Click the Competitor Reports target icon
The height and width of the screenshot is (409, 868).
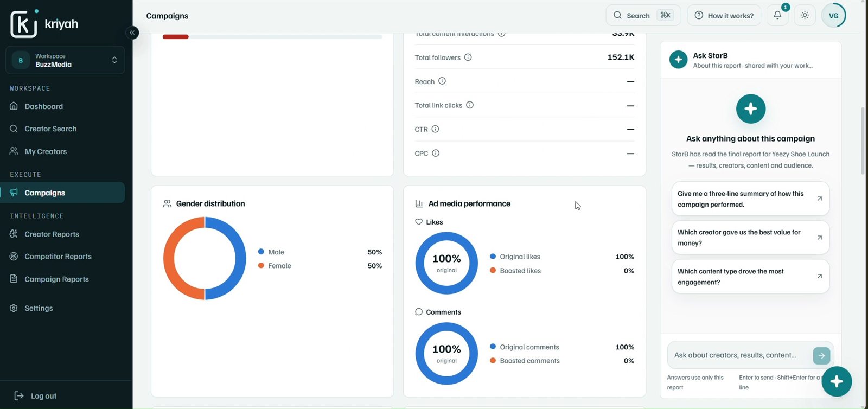(14, 257)
